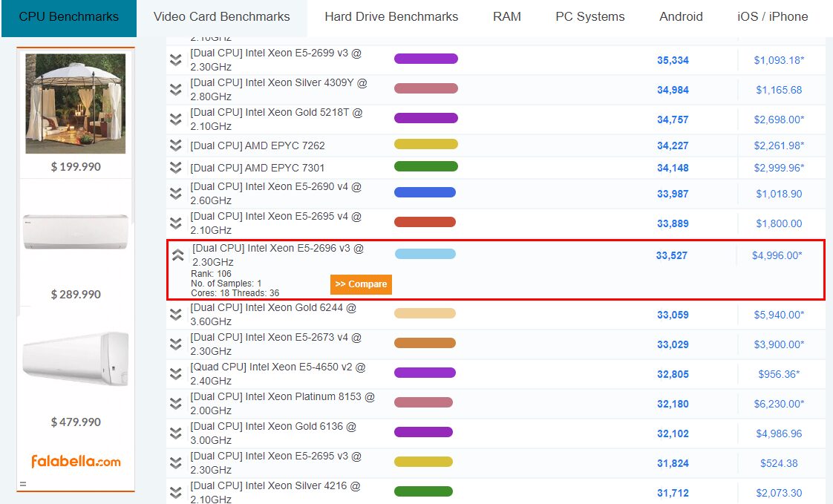
Task: Open the PC Systems tab
Action: click(x=590, y=17)
